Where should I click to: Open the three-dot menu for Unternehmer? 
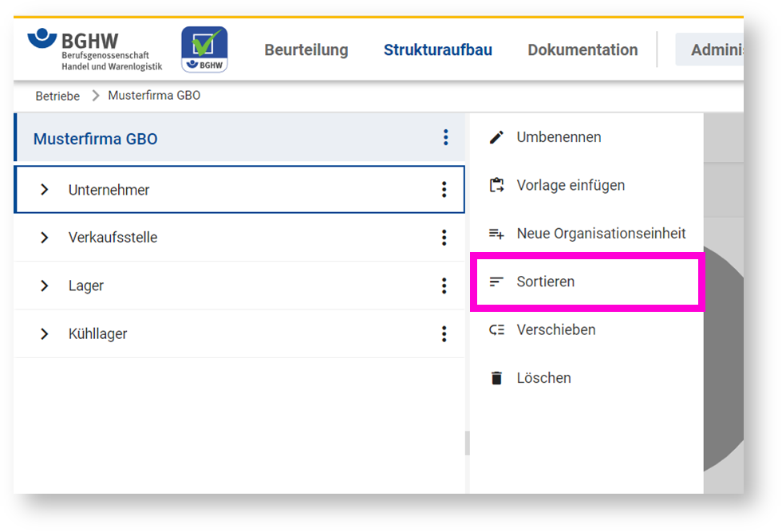tap(444, 190)
